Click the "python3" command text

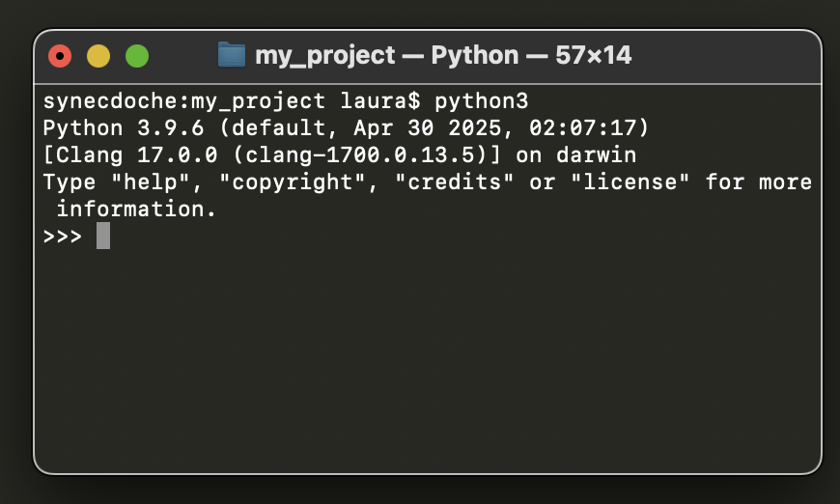point(481,101)
